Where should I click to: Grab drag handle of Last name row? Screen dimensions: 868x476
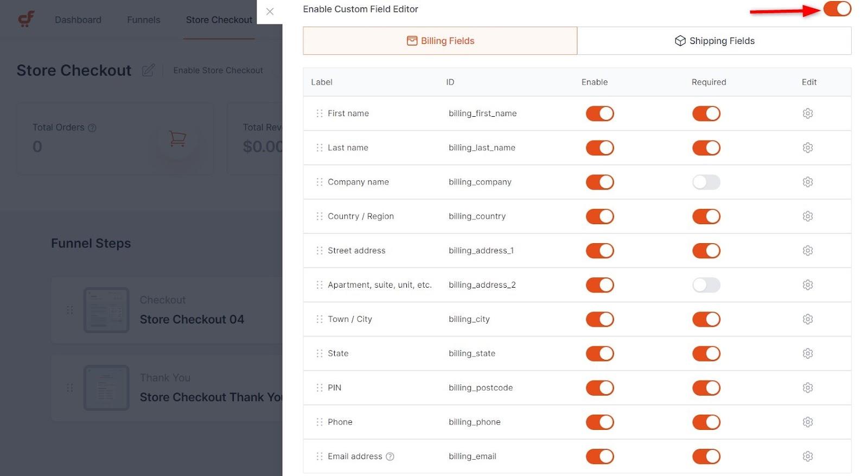click(x=319, y=148)
